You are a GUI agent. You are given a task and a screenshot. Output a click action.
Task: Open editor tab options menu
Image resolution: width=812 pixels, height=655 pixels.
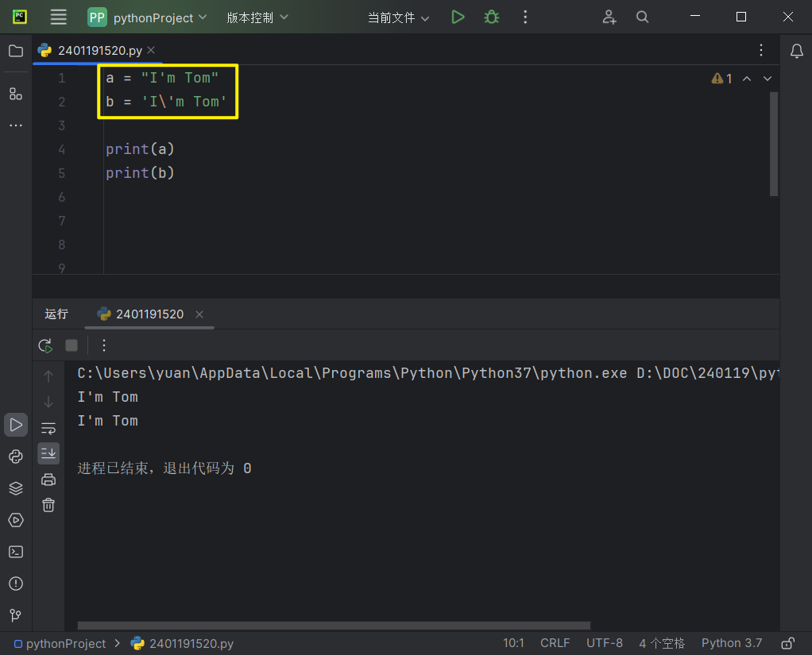click(760, 50)
